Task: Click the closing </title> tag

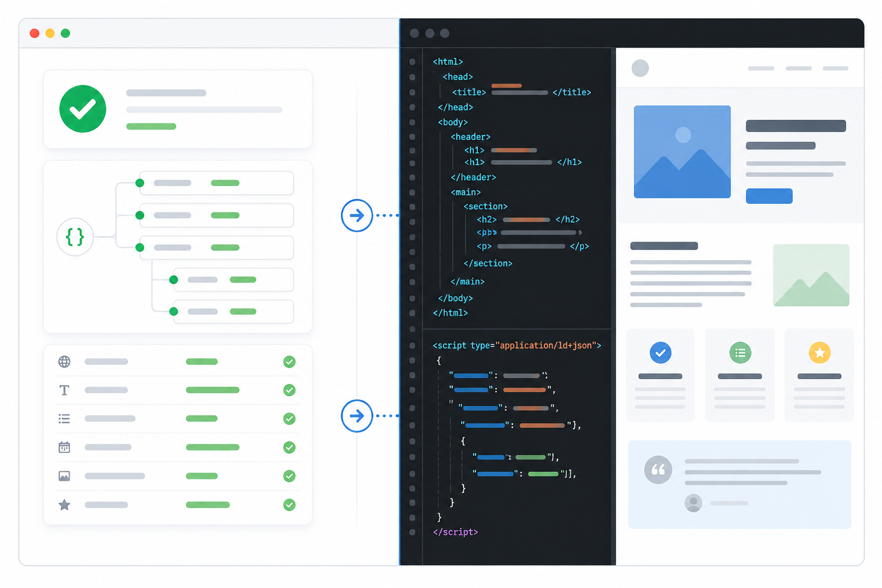Action: point(572,92)
